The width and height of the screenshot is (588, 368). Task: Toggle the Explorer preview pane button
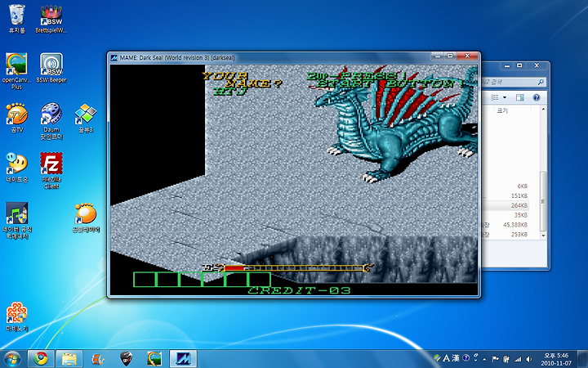coord(519,97)
